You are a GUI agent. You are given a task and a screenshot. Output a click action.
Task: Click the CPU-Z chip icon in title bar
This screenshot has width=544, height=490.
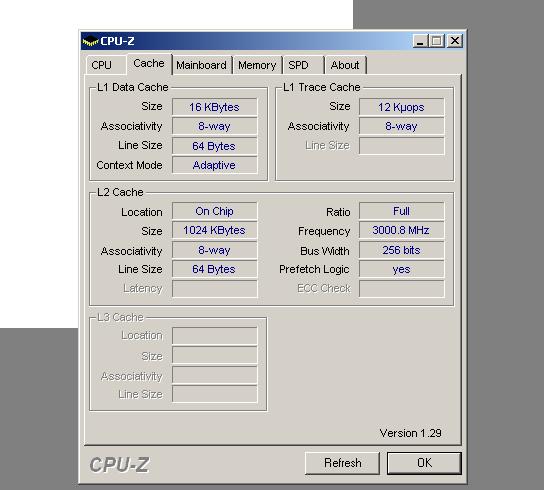point(90,41)
